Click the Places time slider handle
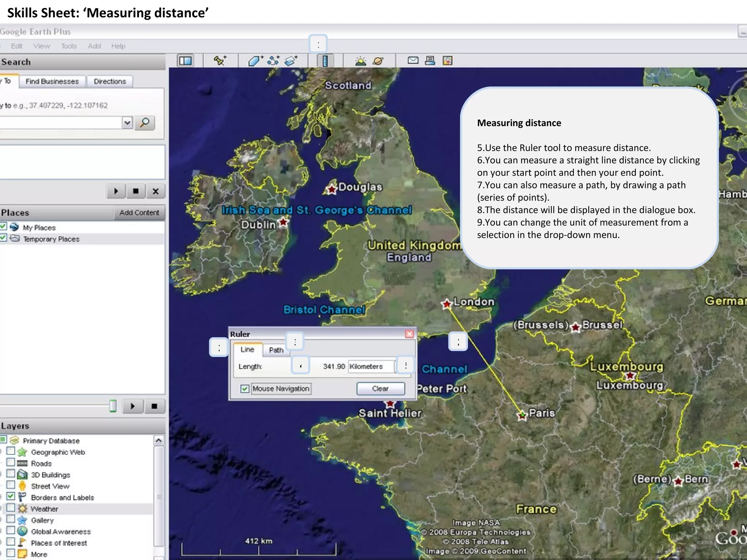 tap(113, 406)
